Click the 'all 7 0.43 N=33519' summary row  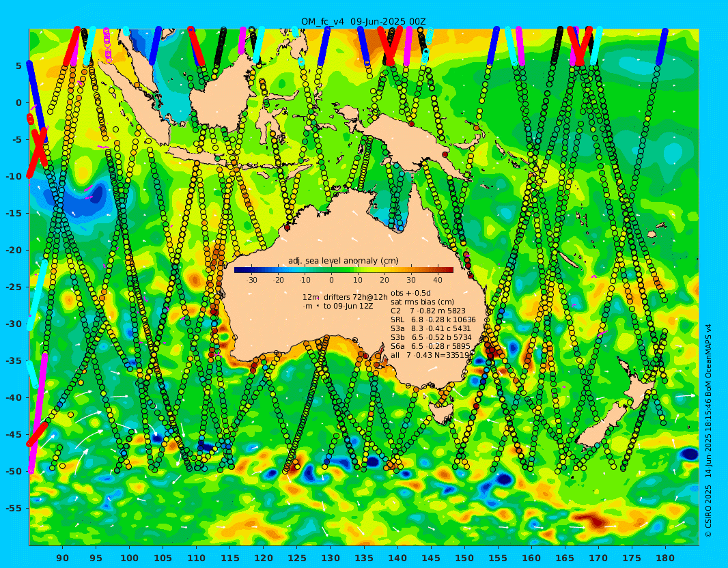pos(432,355)
